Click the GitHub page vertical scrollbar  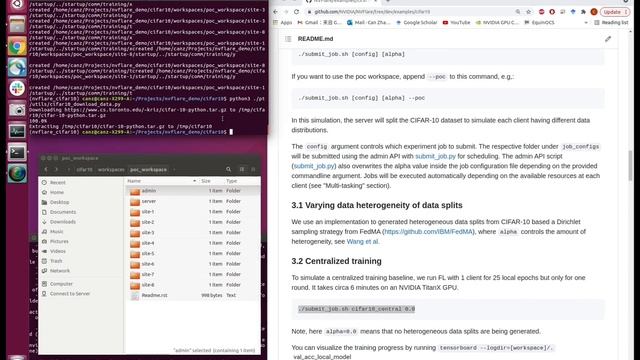click(630, 165)
